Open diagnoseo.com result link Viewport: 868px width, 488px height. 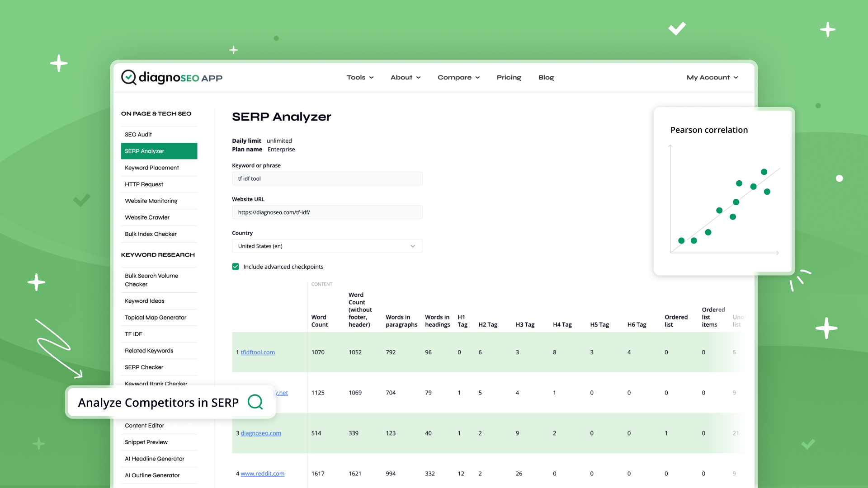point(261,433)
